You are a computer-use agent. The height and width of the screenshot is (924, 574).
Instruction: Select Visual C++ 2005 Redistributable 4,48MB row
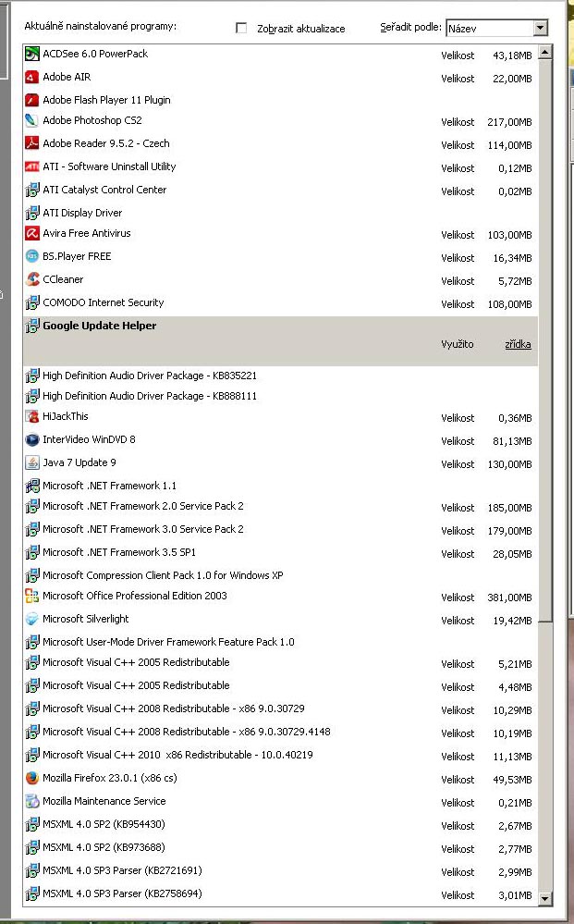[x=280, y=685]
